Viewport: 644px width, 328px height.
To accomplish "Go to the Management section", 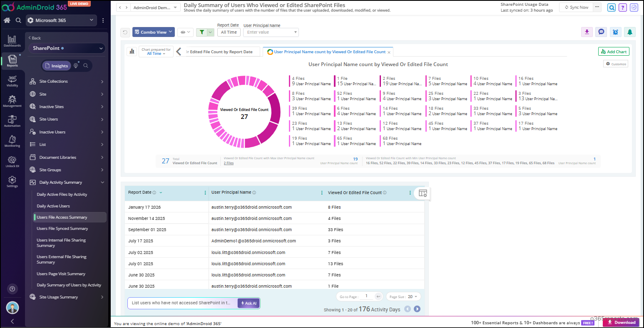I will (x=12, y=101).
